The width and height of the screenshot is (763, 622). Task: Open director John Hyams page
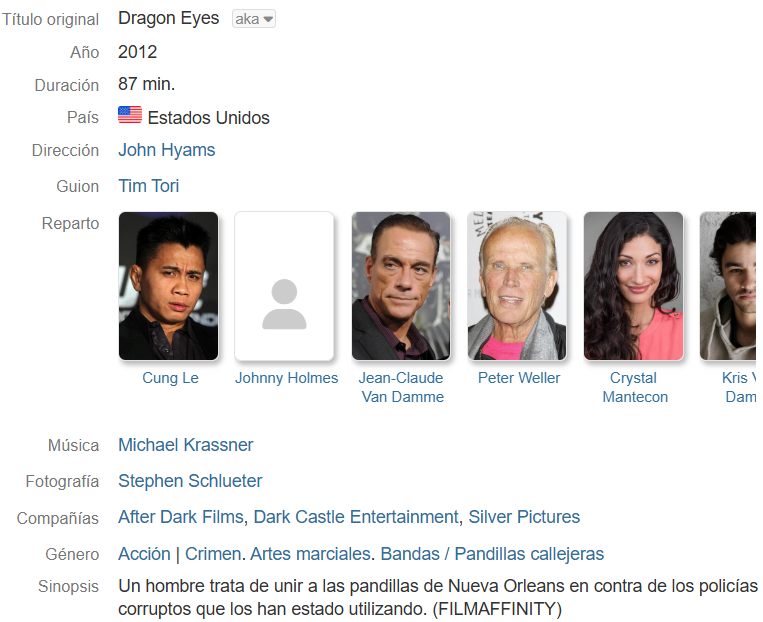(166, 150)
